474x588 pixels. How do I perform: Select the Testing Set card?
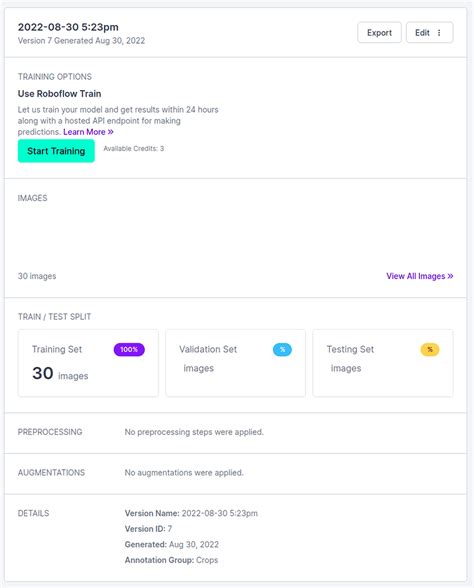tap(383, 363)
